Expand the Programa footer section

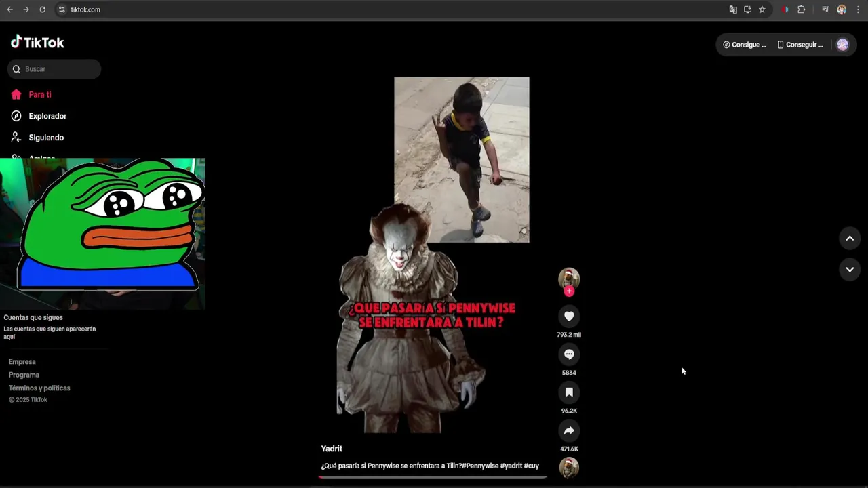pos(24,375)
